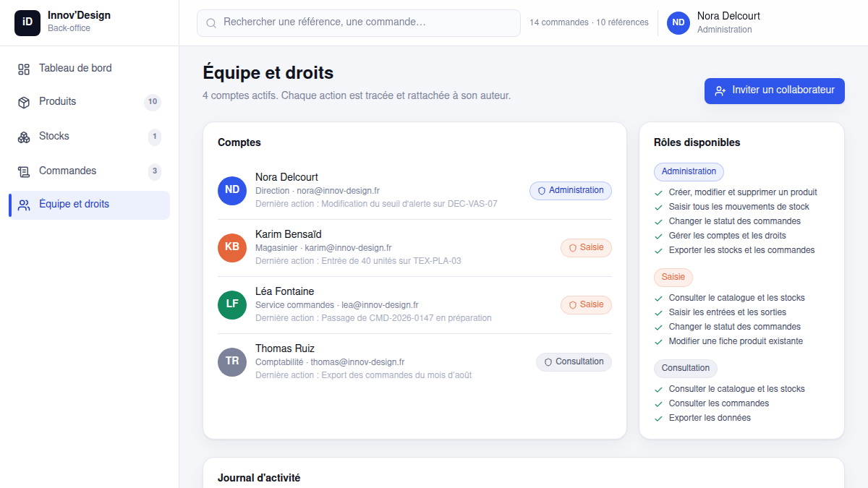This screenshot has width=868, height=488.
Task: Click Léa Fontaine's Saisie role badge
Action: coord(586,305)
